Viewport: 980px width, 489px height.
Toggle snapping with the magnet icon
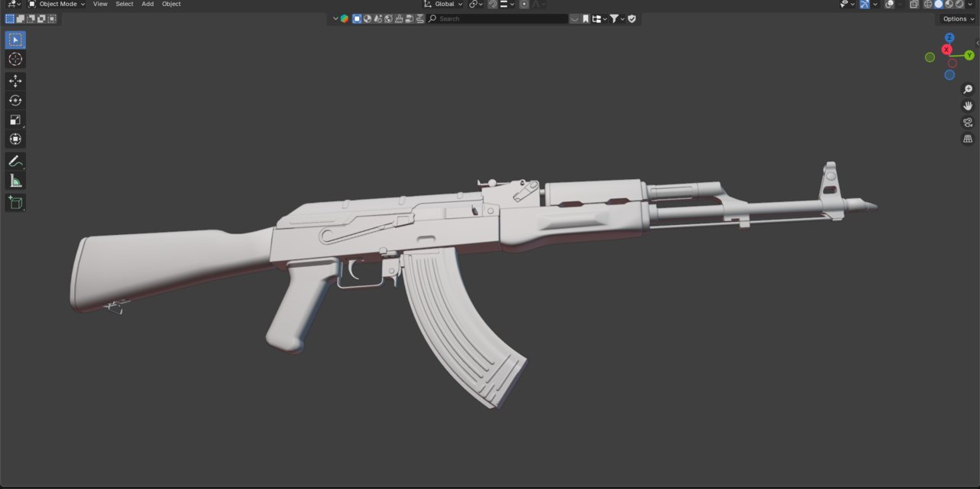(493, 4)
